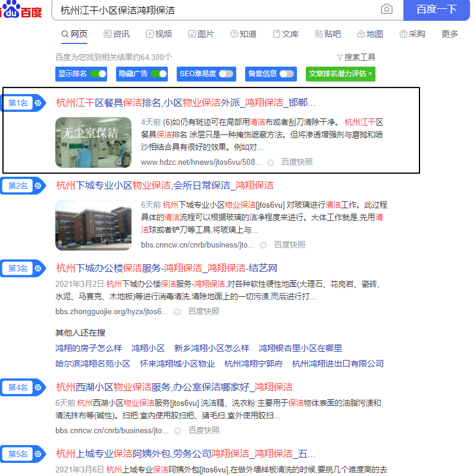This screenshot has width=476, height=476.
Task: Click the rank 4 bbs.cnncw.cn URL
Action: (x=112, y=431)
